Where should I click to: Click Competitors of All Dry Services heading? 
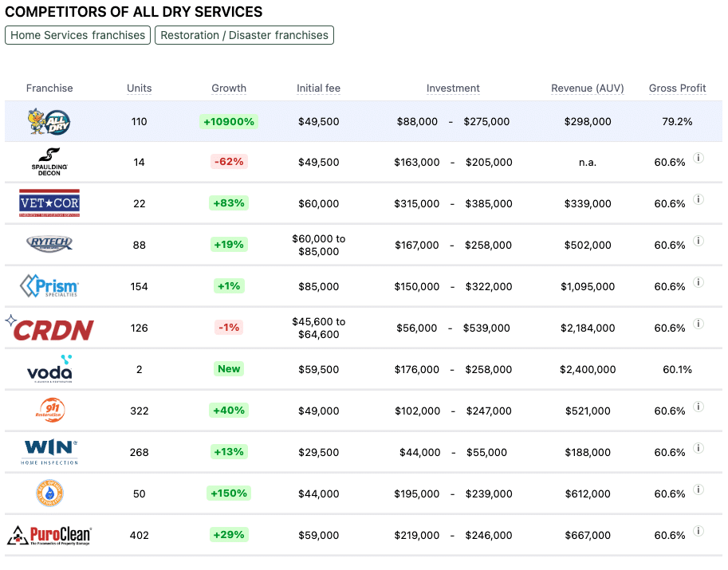[x=134, y=12]
